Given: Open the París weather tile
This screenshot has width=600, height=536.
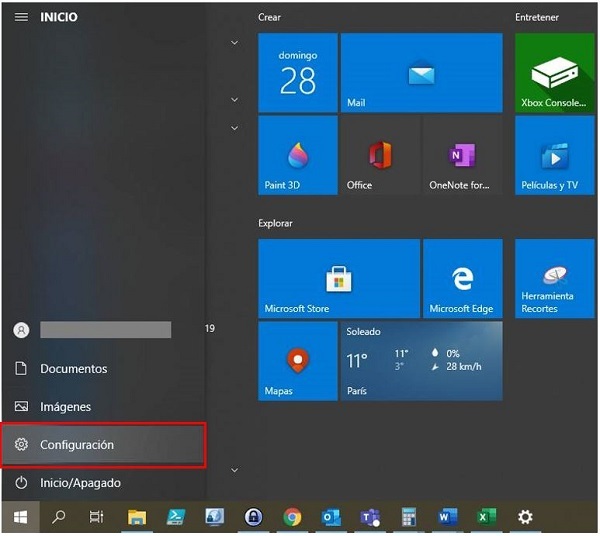Looking at the screenshot, I should (421, 360).
